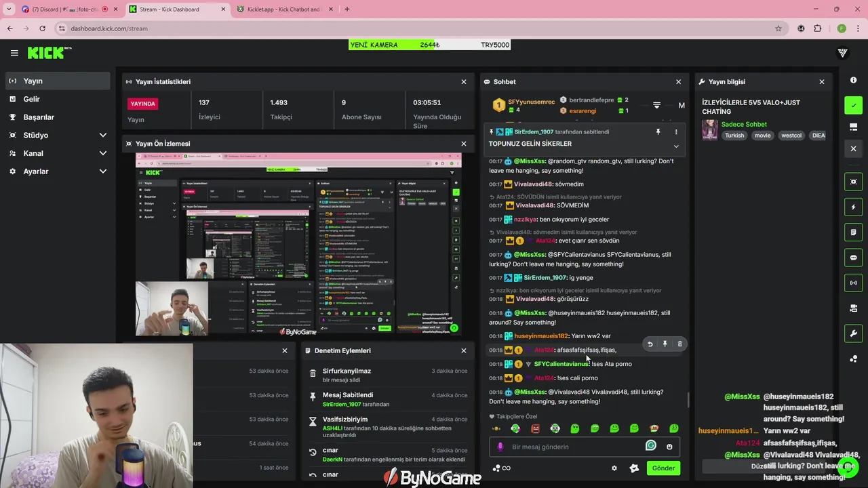Toggle the lightning bolt widget icon
Screen dimensions: 868x488
(853, 207)
